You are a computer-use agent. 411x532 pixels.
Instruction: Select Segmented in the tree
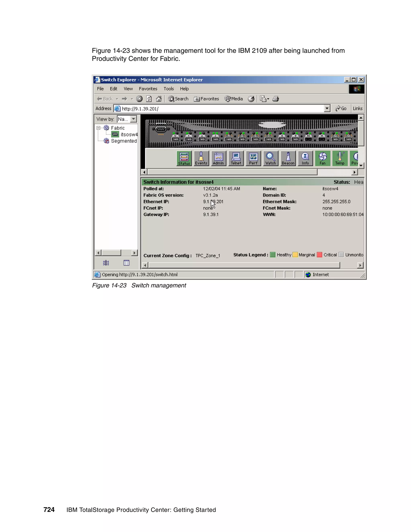124,141
